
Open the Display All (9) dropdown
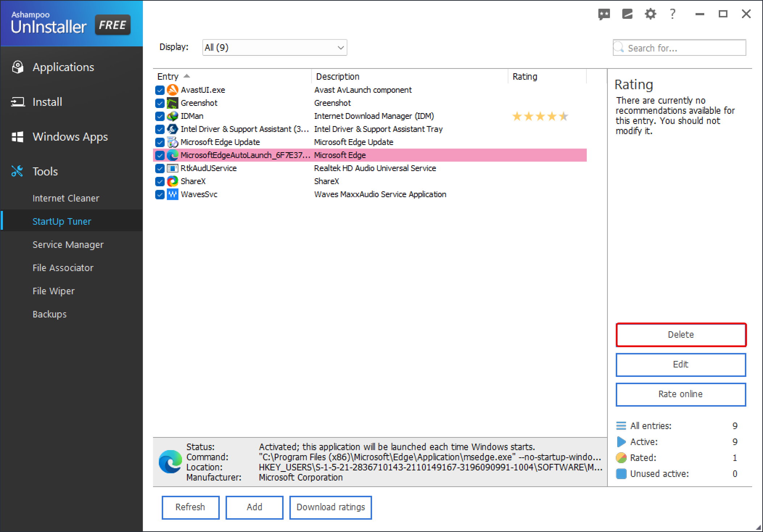275,47
